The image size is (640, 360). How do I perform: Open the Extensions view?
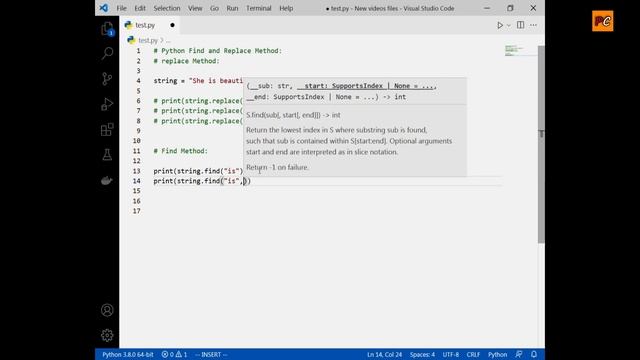click(x=107, y=130)
